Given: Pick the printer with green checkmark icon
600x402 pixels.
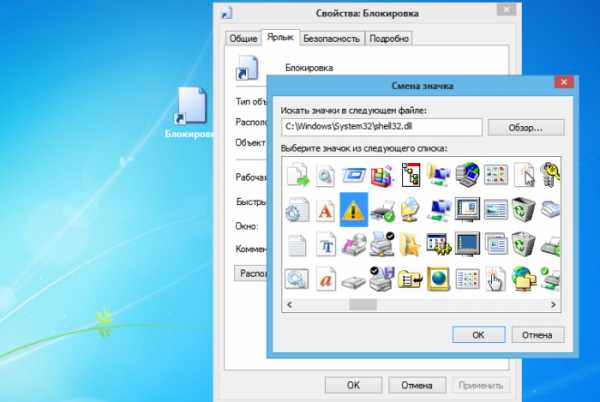Looking at the screenshot, I should pyautogui.click(x=383, y=211).
